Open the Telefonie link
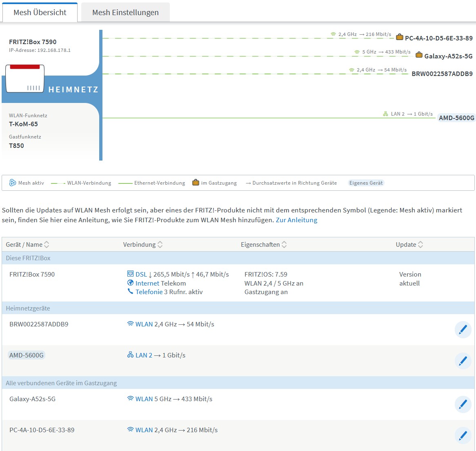This screenshot has height=451, width=476. tap(149, 292)
